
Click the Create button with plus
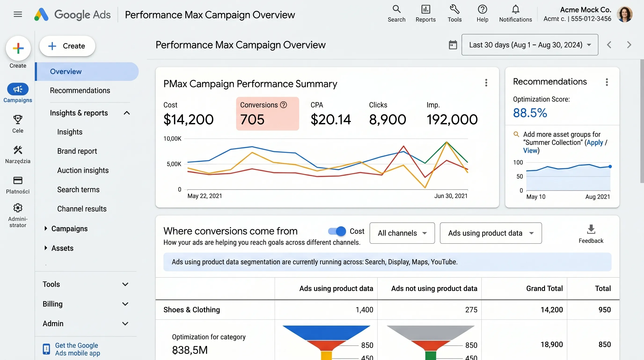(x=67, y=46)
